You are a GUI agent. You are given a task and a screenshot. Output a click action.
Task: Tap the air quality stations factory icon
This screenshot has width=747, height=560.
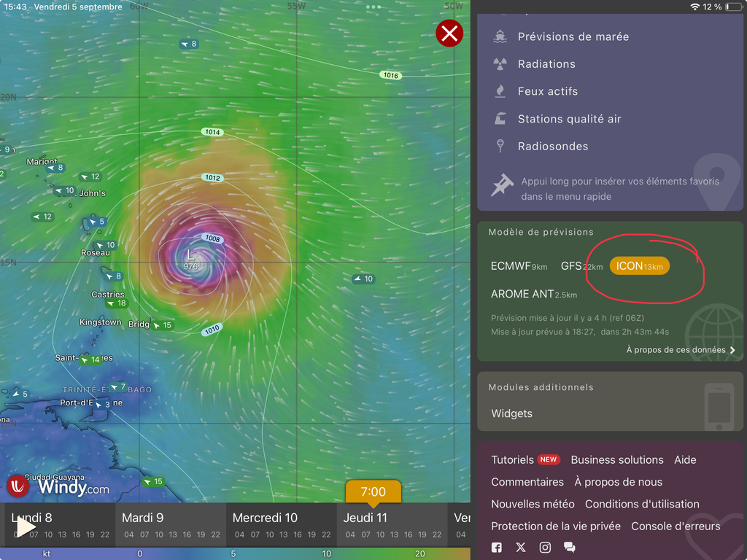500,119
